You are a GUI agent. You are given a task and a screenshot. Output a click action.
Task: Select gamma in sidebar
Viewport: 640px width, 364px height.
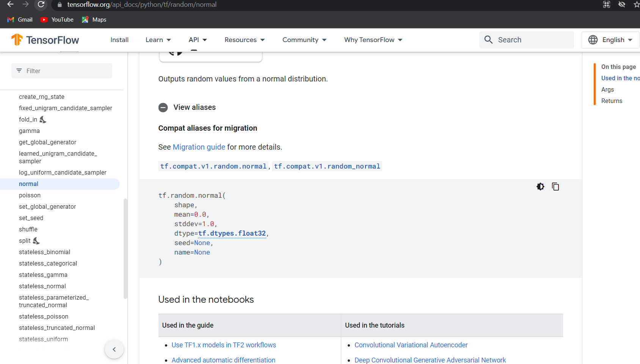[x=29, y=131]
